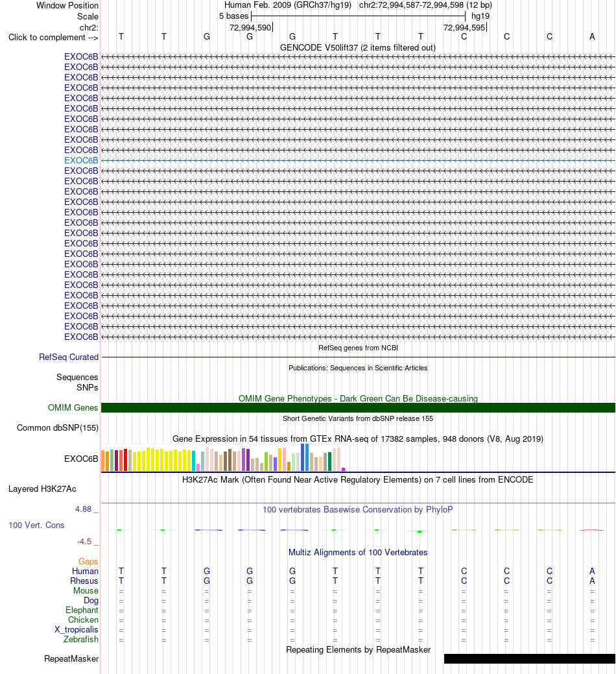Select the Scale track label

point(88,16)
